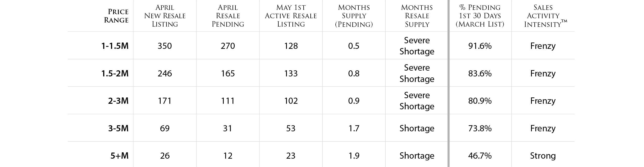Image resolution: width=644 pixels, height=167 pixels.
Task: Click the April Resale Pending header
Action: (x=228, y=16)
